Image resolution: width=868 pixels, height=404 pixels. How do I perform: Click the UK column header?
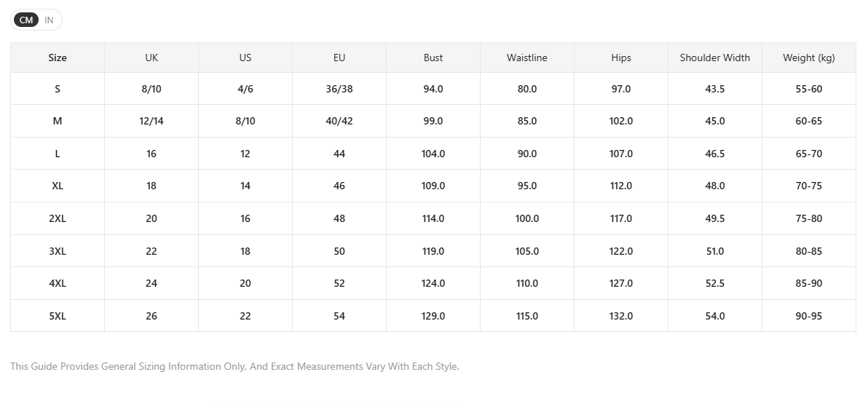point(151,58)
